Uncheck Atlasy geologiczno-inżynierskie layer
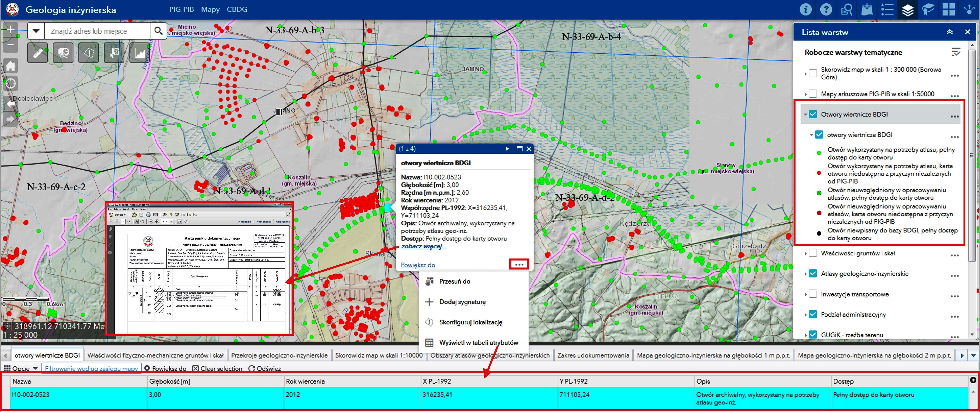 click(x=813, y=273)
